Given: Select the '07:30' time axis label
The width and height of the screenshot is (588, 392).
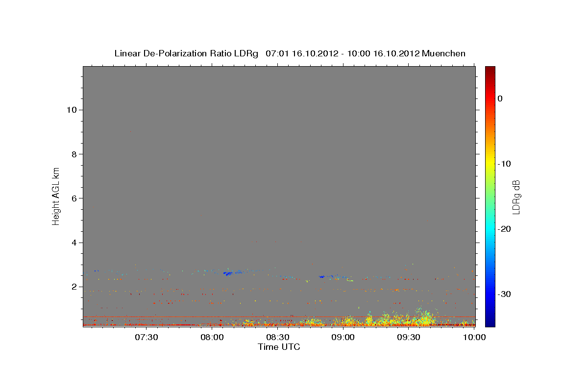Looking at the screenshot, I should (x=146, y=337).
